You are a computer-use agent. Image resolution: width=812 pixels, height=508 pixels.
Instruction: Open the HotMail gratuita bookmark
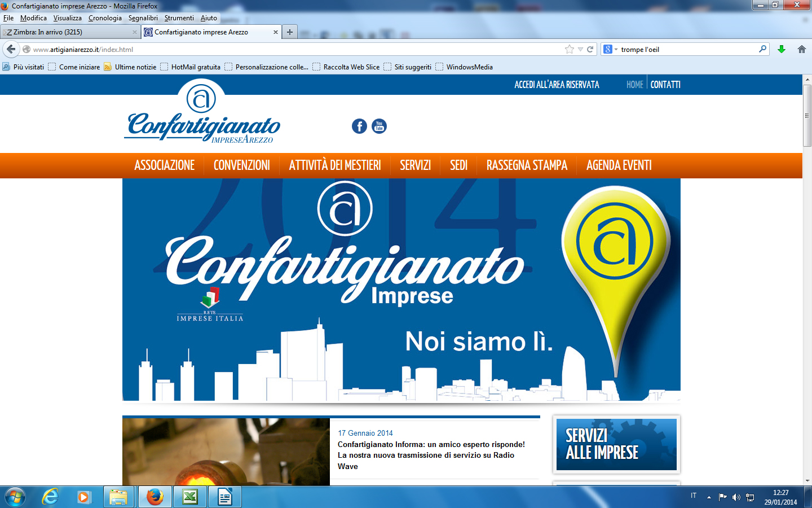[x=191, y=67]
